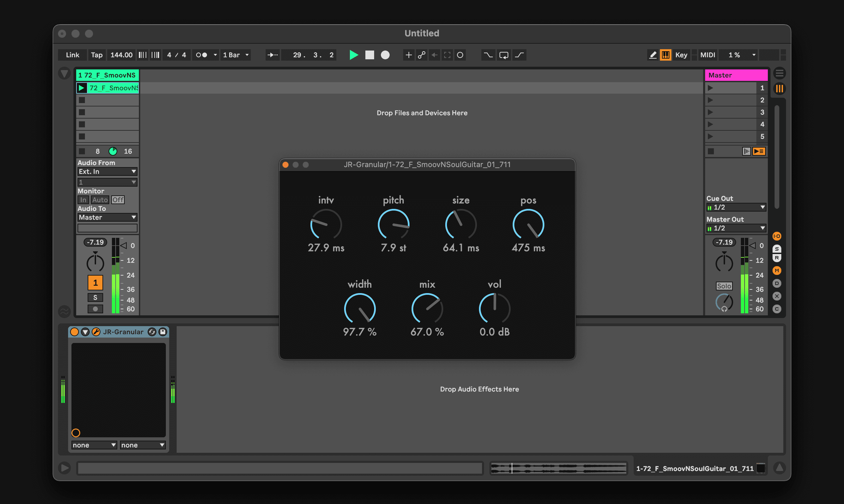This screenshot has width=844, height=504.
Task: Open the Audio To Master dropdown
Action: [x=107, y=217]
